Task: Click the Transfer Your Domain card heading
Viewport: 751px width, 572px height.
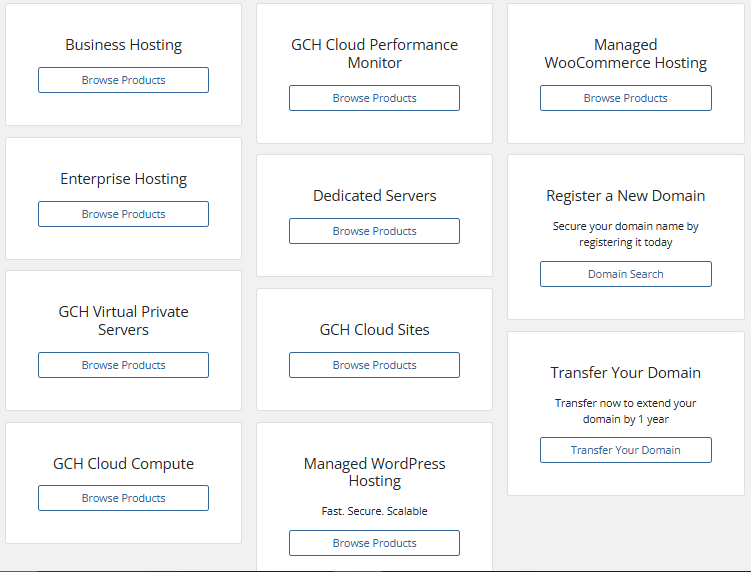Action: [x=625, y=373]
